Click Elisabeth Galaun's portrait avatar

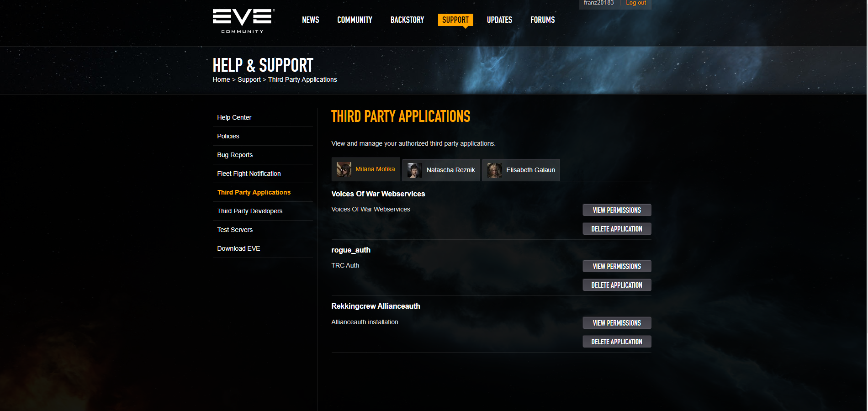coord(495,170)
